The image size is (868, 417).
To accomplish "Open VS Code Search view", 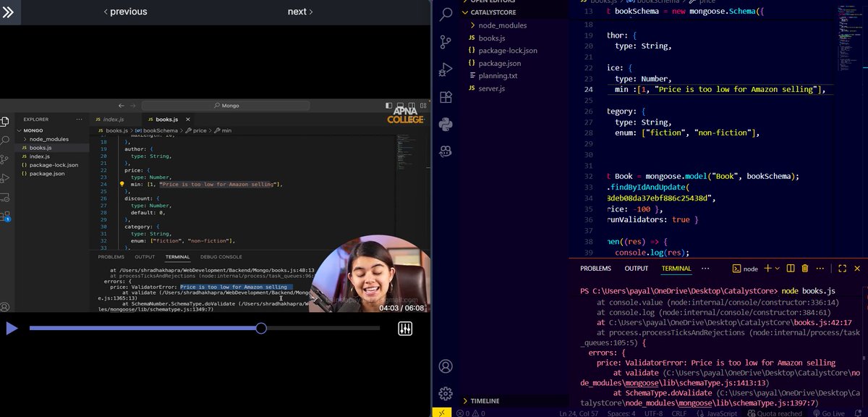I will tap(446, 13).
